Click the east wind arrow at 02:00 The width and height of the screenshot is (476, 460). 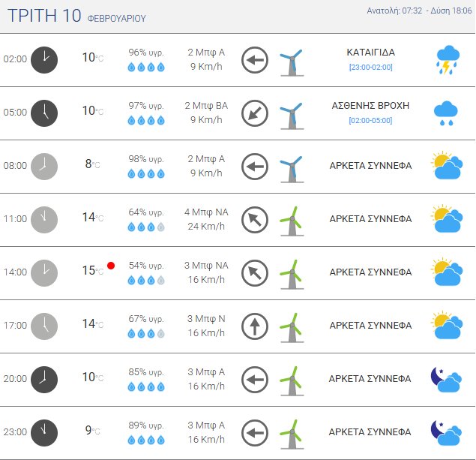(255, 60)
